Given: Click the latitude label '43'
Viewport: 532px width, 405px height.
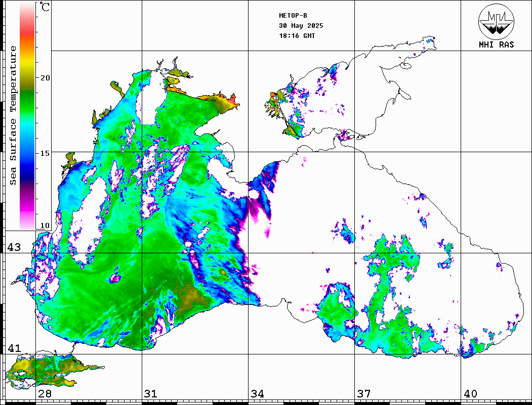Looking at the screenshot, I should pyautogui.click(x=14, y=247).
